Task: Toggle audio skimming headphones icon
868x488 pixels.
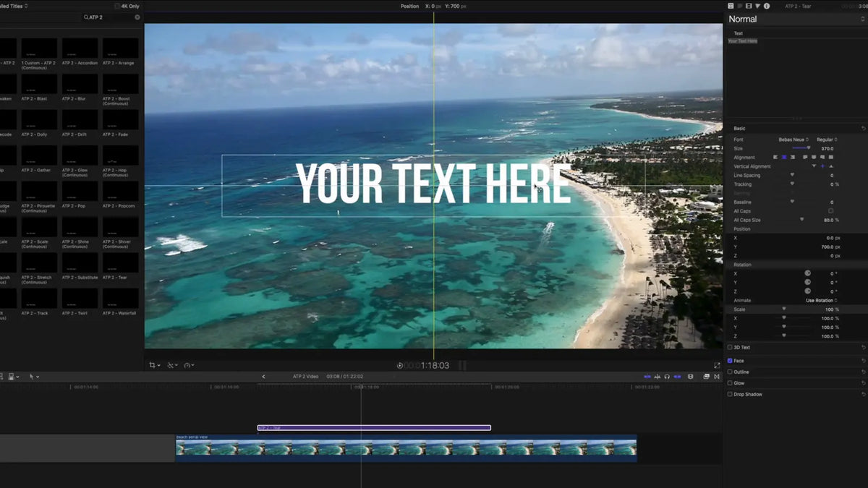Action: tap(667, 377)
